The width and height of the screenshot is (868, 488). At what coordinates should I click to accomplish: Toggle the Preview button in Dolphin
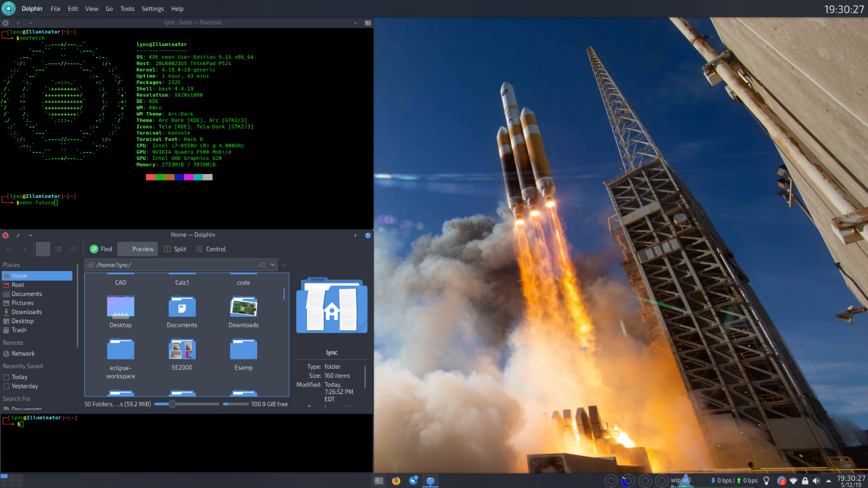click(x=137, y=249)
